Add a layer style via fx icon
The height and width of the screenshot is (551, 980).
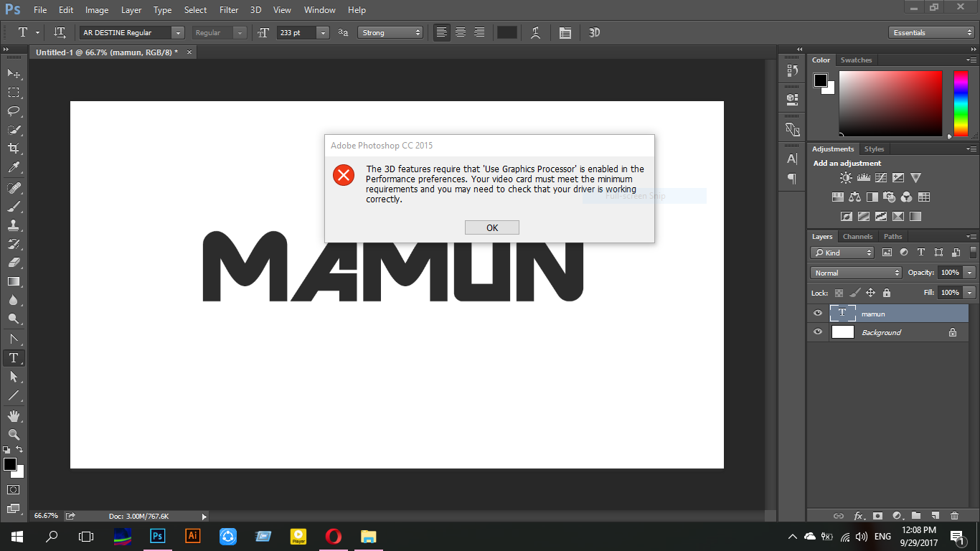pyautogui.click(x=859, y=515)
